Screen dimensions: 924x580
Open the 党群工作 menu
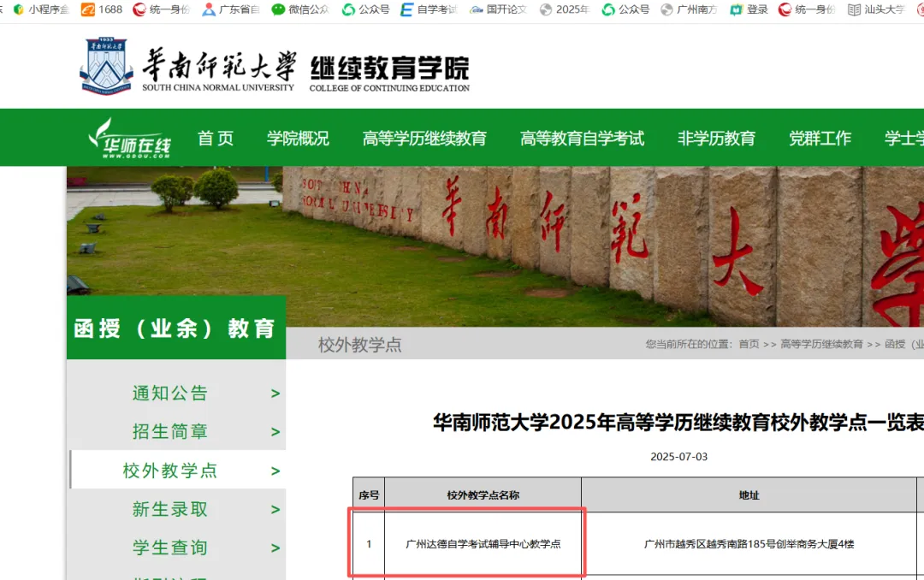tap(820, 139)
